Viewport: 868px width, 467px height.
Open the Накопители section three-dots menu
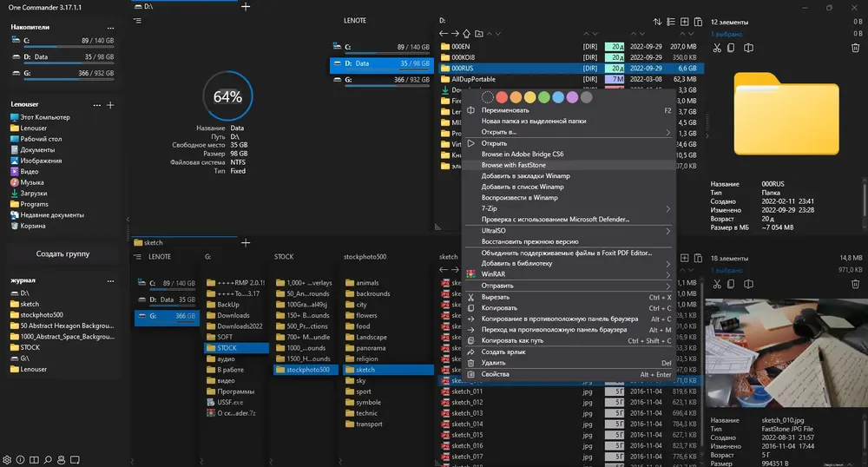click(x=111, y=27)
